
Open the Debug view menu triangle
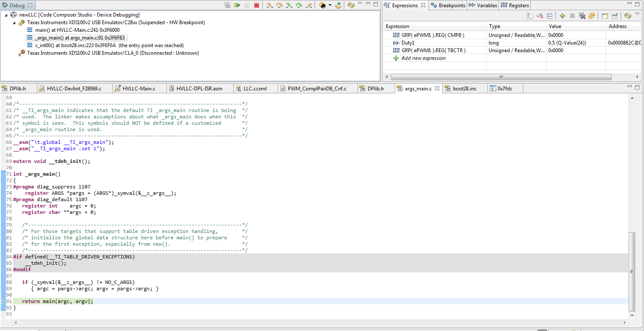click(x=360, y=4)
